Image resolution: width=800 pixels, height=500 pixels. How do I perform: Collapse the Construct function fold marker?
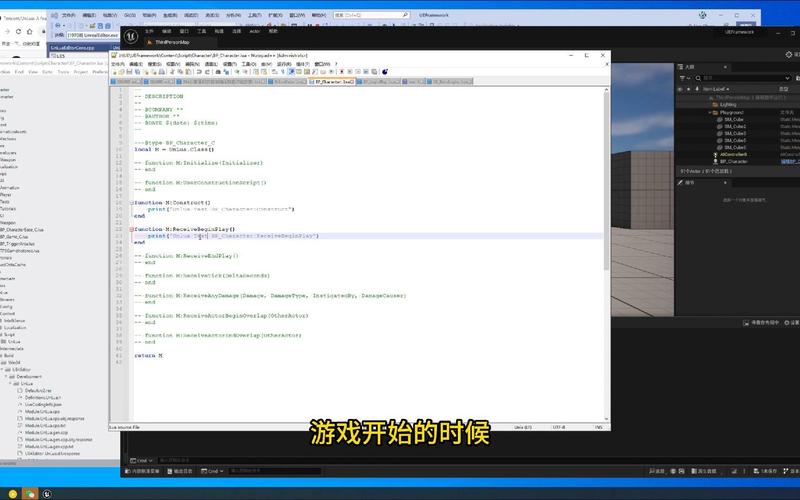[x=131, y=203]
